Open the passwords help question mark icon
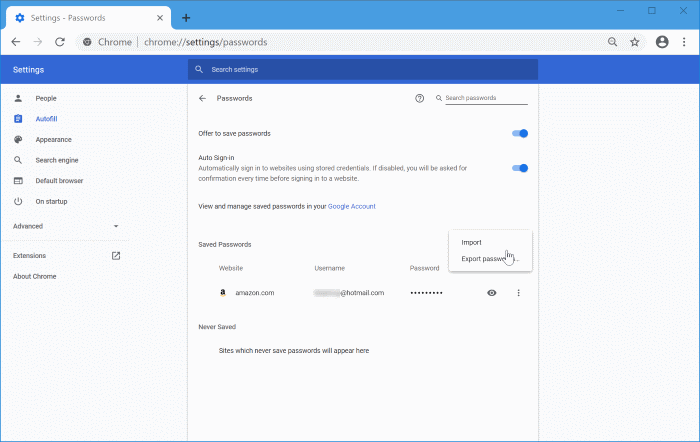Screen dimensions: 700x442 419,99
